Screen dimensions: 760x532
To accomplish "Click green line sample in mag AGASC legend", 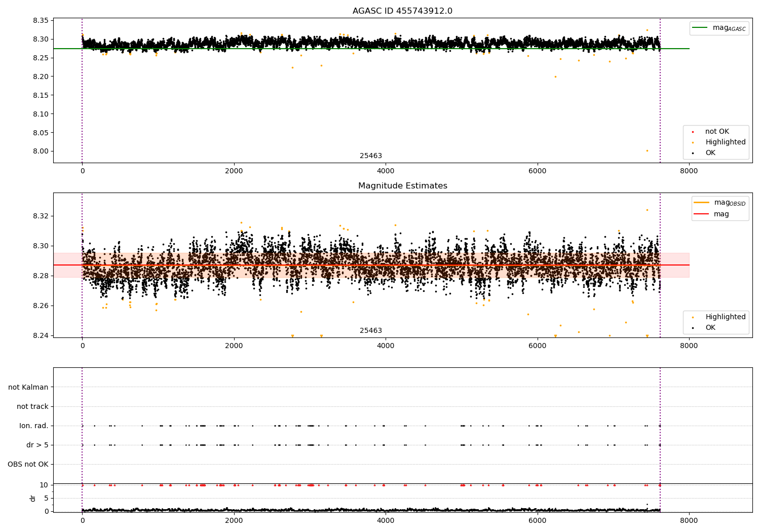I will click(700, 28).
